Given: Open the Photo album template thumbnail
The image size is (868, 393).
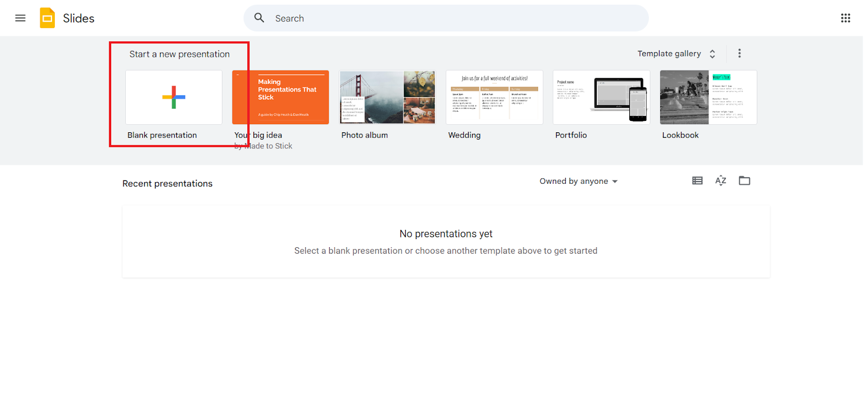Looking at the screenshot, I should click(x=387, y=97).
